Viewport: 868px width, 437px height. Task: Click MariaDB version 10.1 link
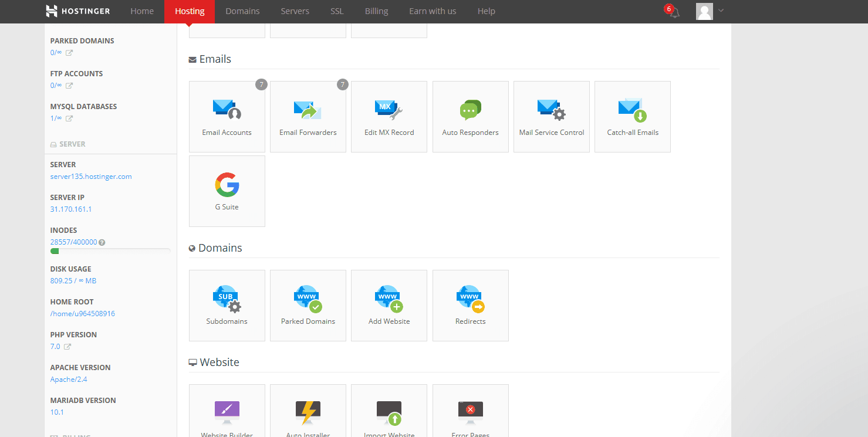(57, 412)
